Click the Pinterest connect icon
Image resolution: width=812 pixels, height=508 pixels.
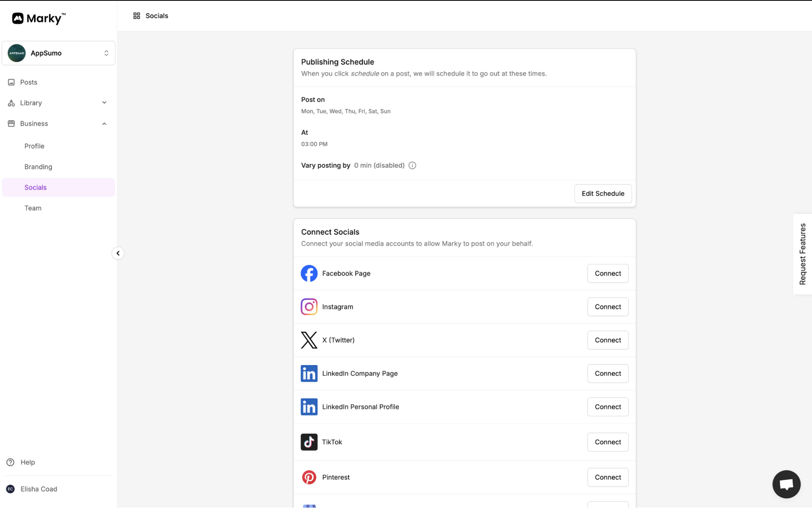click(x=608, y=477)
